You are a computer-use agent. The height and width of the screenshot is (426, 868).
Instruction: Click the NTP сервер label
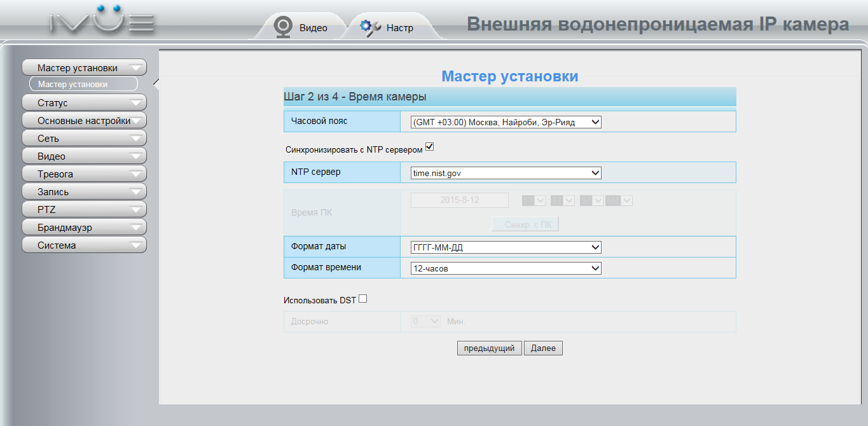click(x=316, y=172)
